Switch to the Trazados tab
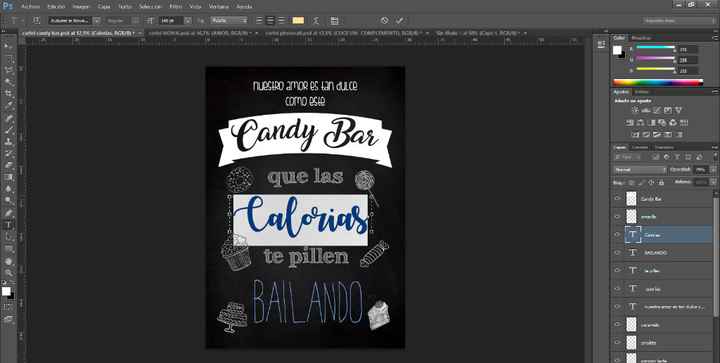This screenshot has height=363, width=720. click(x=664, y=147)
